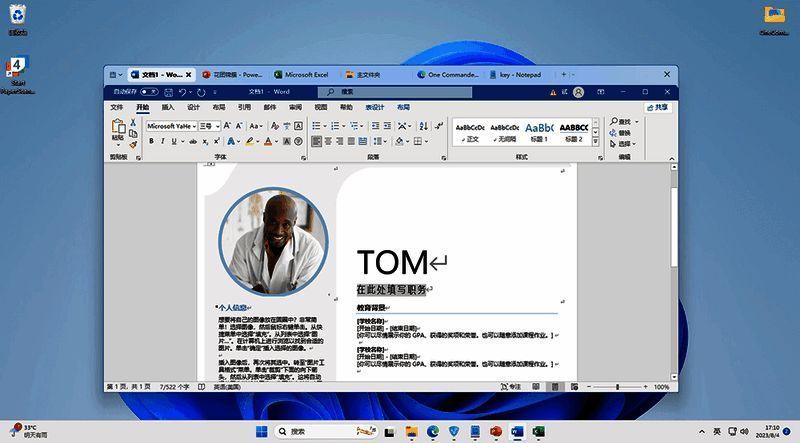Screen dimensions: 800x443
Task: Switch to the Design ribbon tab
Action: point(193,107)
